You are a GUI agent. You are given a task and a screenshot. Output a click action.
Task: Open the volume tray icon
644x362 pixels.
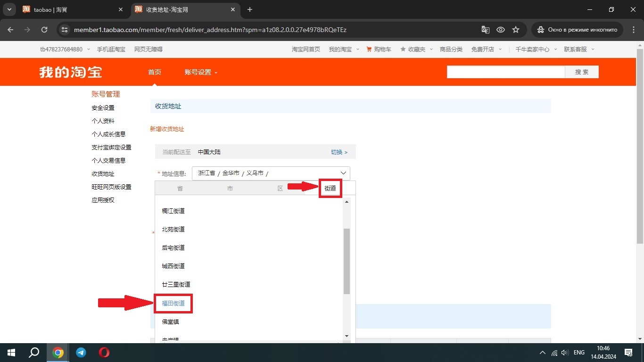coord(565,353)
